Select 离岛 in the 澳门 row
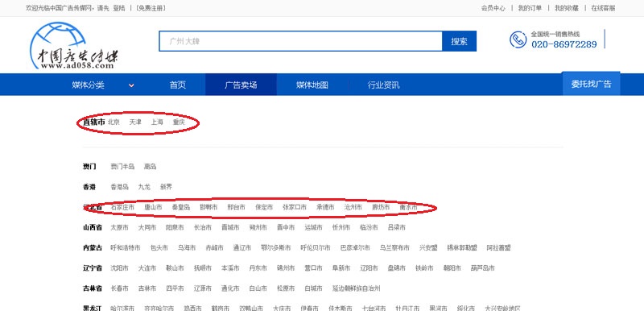The image size is (644, 311). (150, 167)
